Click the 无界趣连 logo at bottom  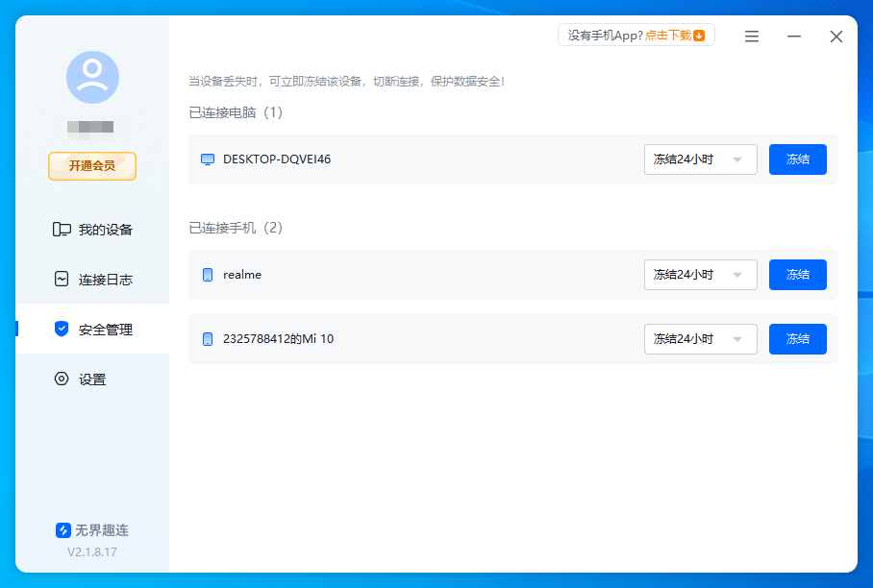point(63,530)
